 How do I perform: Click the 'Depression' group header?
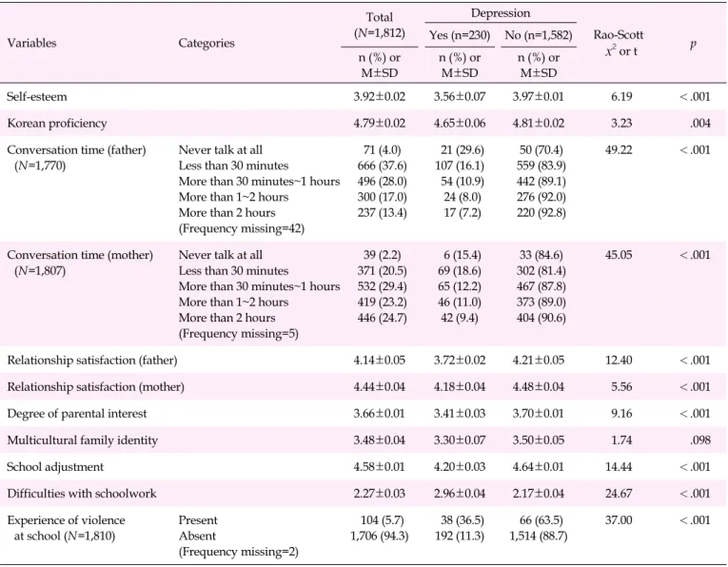[x=501, y=13]
